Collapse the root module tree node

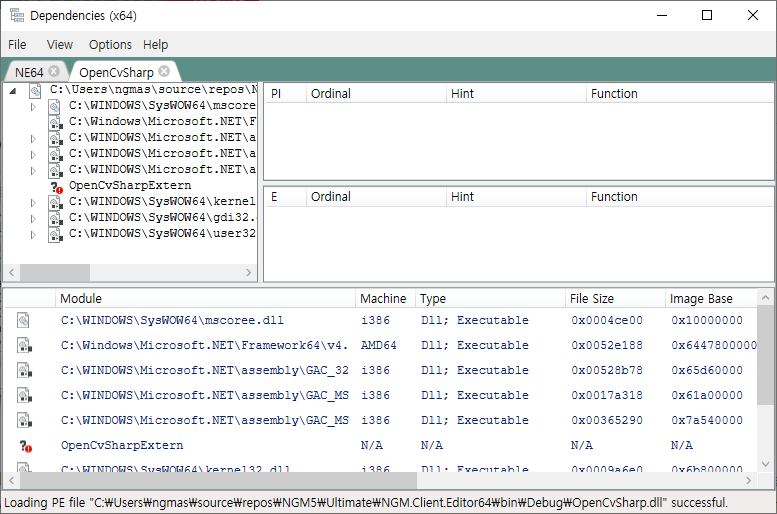(13, 90)
